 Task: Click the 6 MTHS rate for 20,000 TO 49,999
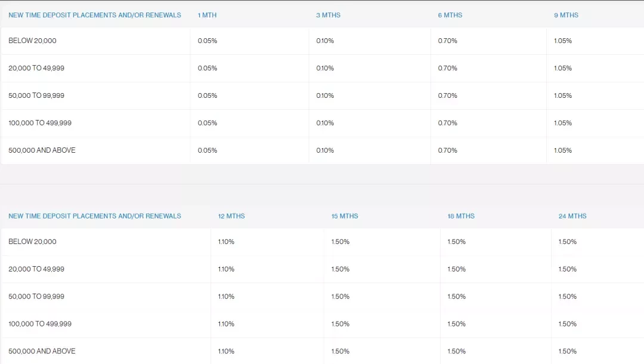click(x=447, y=68)
